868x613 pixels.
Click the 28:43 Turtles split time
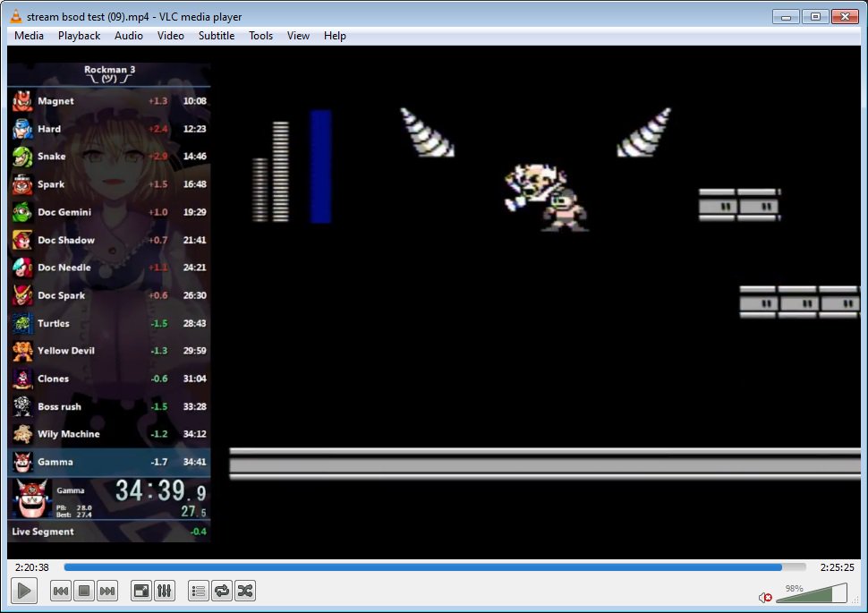click(x=194, y=323)
